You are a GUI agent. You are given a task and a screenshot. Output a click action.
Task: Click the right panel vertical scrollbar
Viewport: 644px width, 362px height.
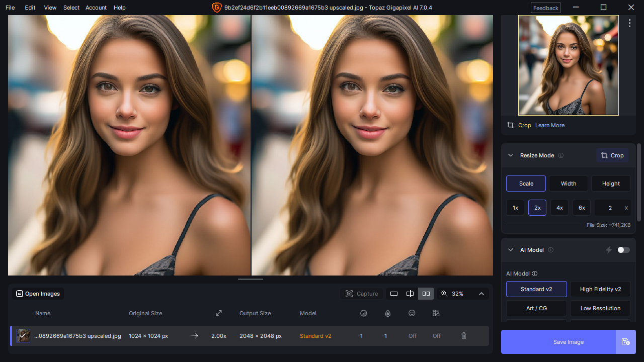click(x=639, y=182)
